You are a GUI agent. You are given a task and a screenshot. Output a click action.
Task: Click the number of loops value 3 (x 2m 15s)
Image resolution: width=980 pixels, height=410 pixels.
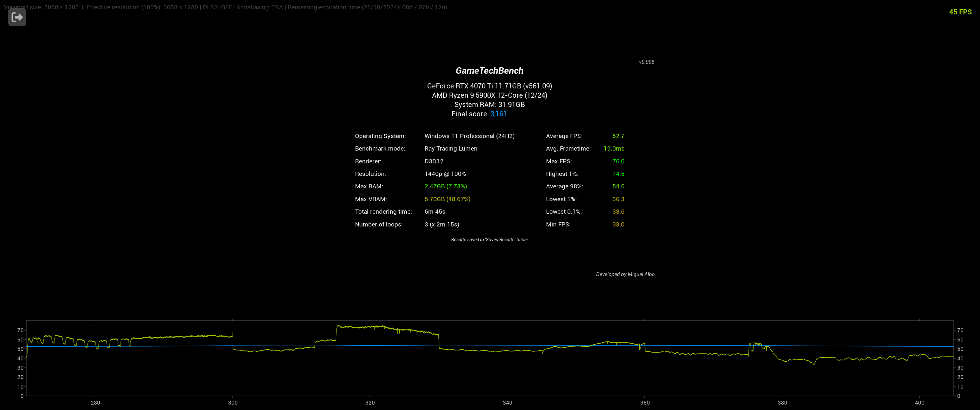442,225
